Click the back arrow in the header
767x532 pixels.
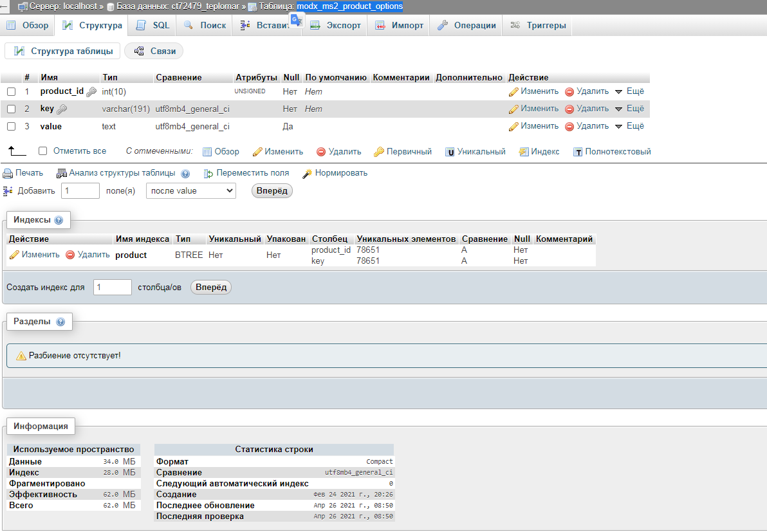[x=5, y=6]
